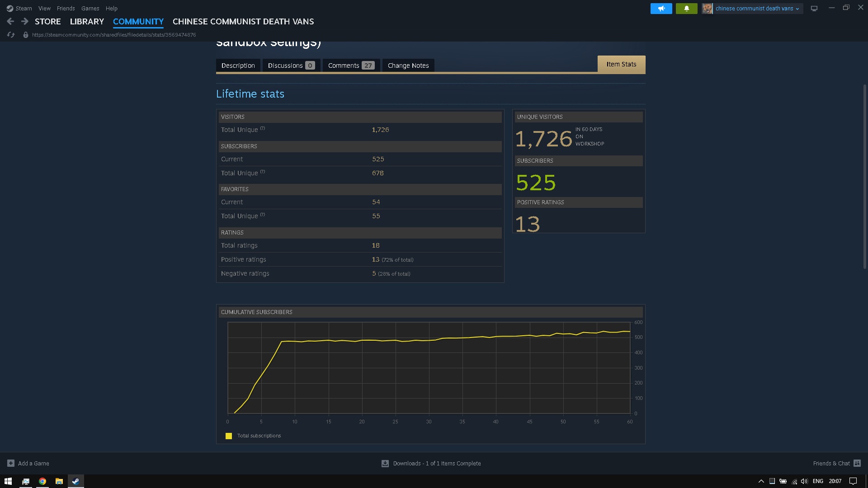The image size is (868, 488).
Task: Open the Steam menu
Action: pyautogui.click(x=23, y=9)
